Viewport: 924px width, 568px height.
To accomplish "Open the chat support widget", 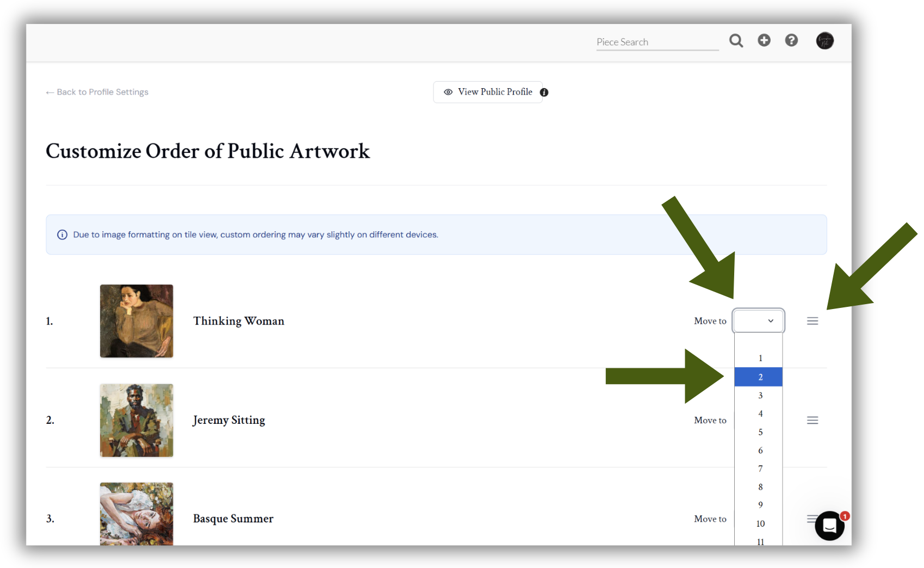I will (829, 526).
